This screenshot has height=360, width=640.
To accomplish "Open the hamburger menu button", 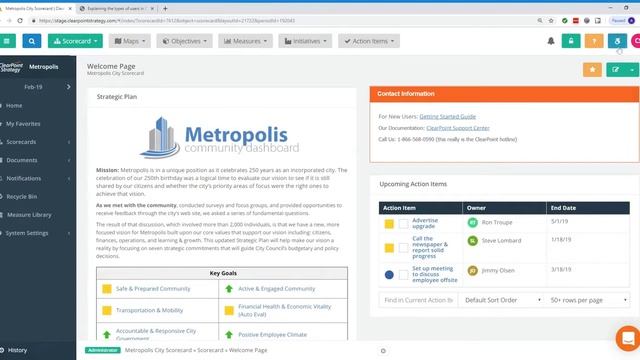I will coord(7,41).
